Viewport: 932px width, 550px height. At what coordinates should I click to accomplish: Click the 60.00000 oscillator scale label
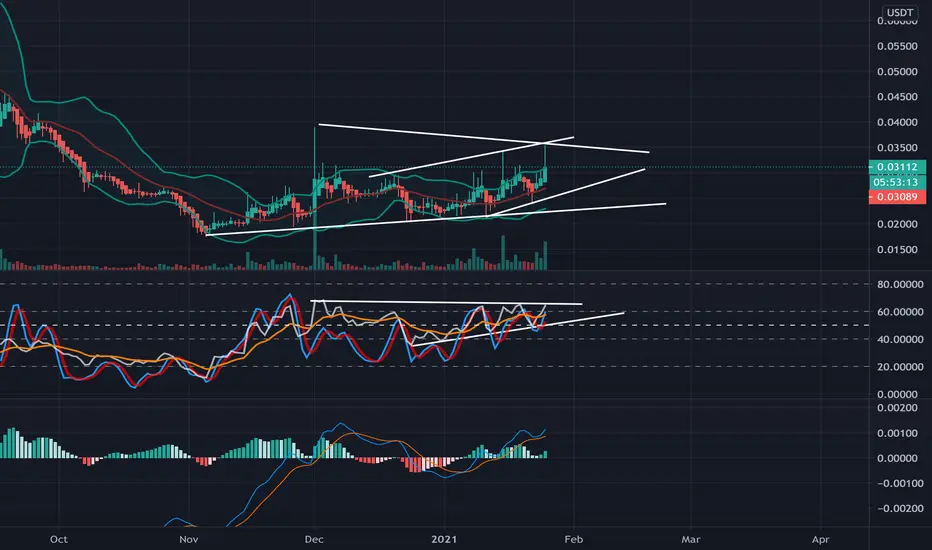click(x=900, y=312)
